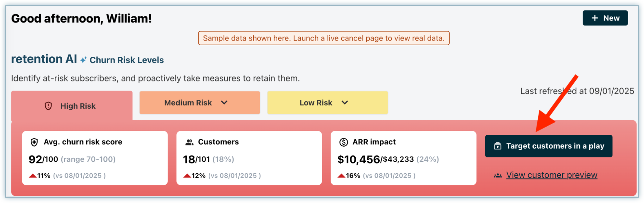Expand the Medium Risk chevron

coord(224,103)
